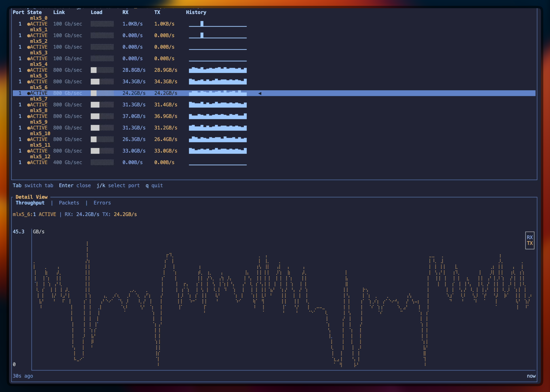Select the Throughput tab
Screen dimensions: 550x392
click(x=30, y=203)
